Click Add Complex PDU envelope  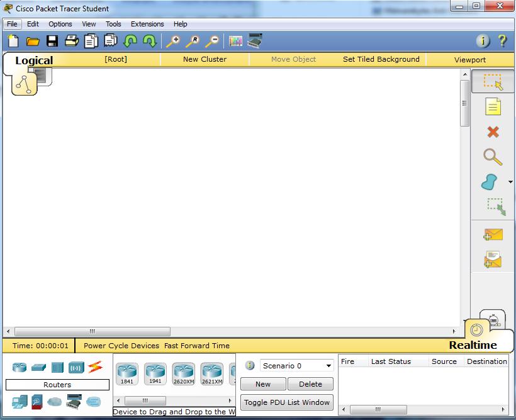[x=493, y=259]
